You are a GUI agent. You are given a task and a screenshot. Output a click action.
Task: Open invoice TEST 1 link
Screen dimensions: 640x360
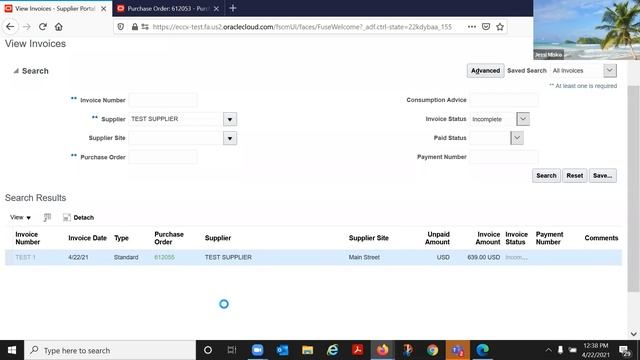[25, 258]
